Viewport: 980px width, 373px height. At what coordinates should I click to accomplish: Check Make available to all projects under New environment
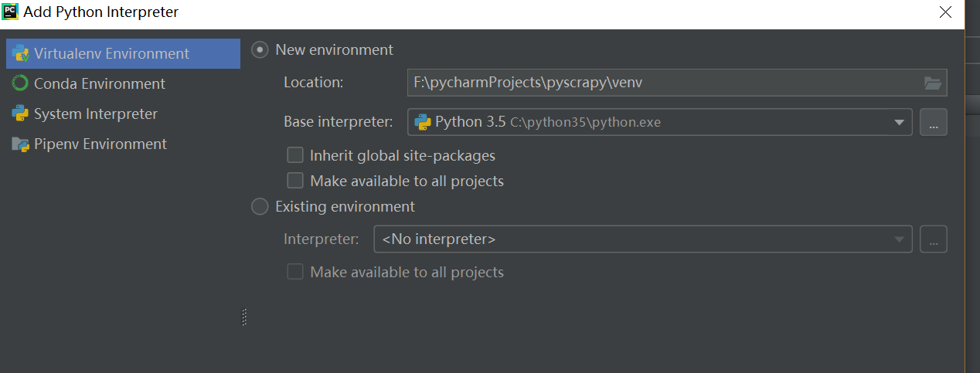click(295, 181)
